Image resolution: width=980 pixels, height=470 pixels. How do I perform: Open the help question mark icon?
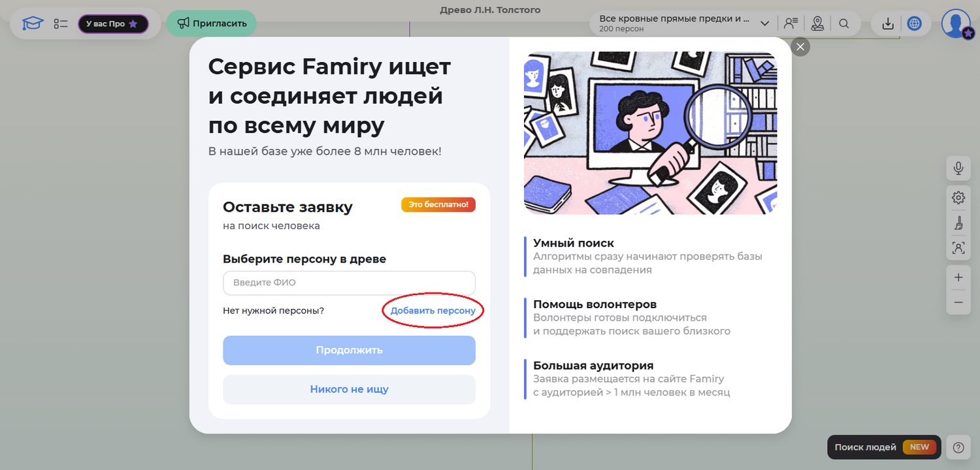click(x=958, y=447)
